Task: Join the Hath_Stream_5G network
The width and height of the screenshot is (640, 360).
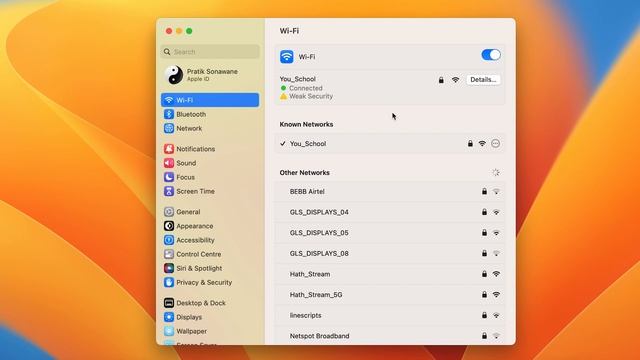Action: 389,295
